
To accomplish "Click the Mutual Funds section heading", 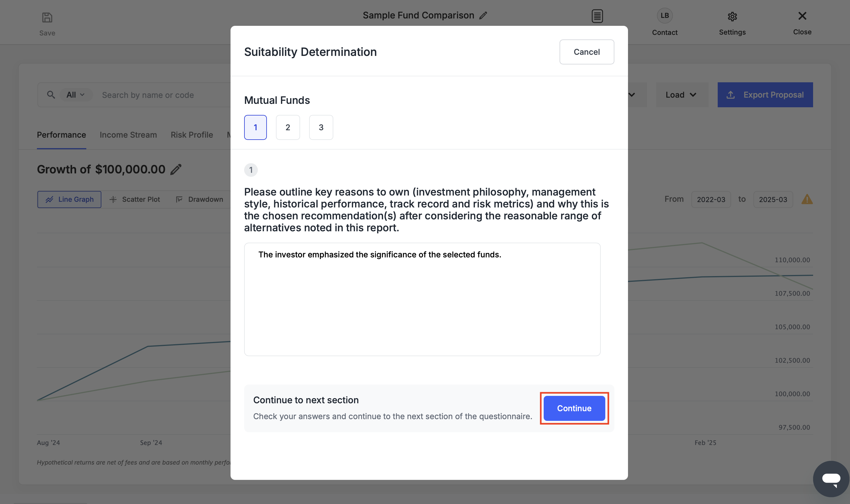I will coord(277,100).
